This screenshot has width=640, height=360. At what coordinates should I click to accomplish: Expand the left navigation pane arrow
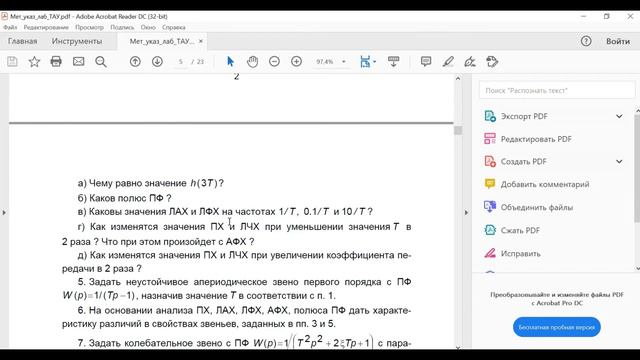point(4,212)
